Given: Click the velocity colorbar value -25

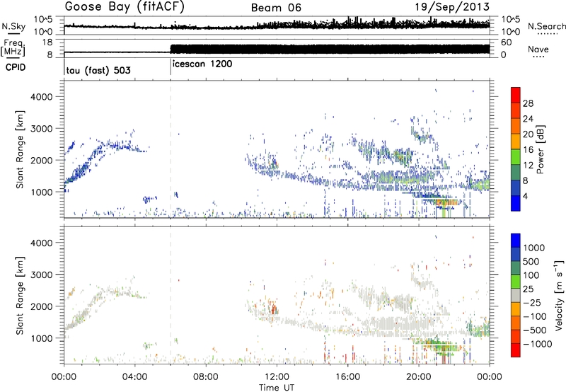Looking at the screenshot, I should pyautogui.click(x=534, y=302).
